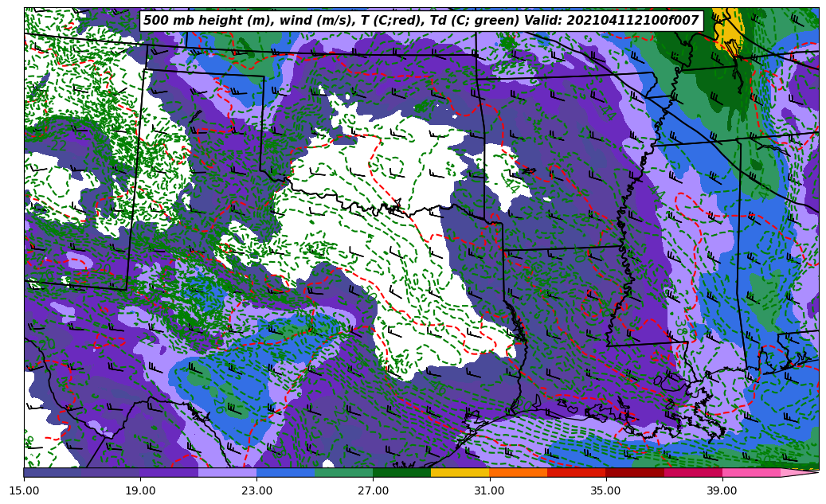Click the yellow wind maximum patch on map
The image size is (826, 504).
(726, 26)
